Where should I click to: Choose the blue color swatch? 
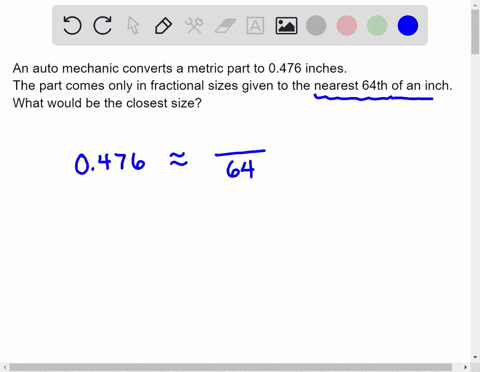click(408, 25)
